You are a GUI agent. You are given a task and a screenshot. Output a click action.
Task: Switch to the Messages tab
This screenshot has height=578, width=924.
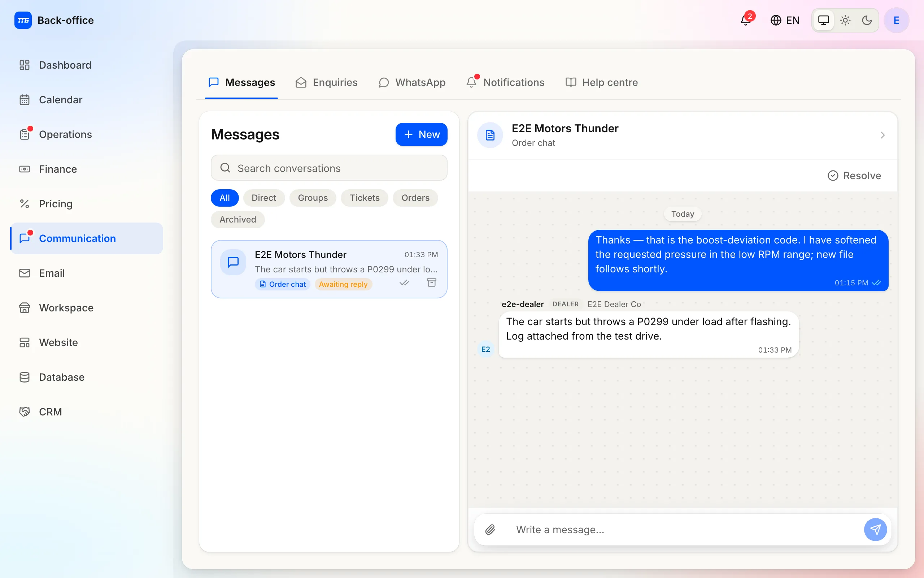(x=241, y=82)
